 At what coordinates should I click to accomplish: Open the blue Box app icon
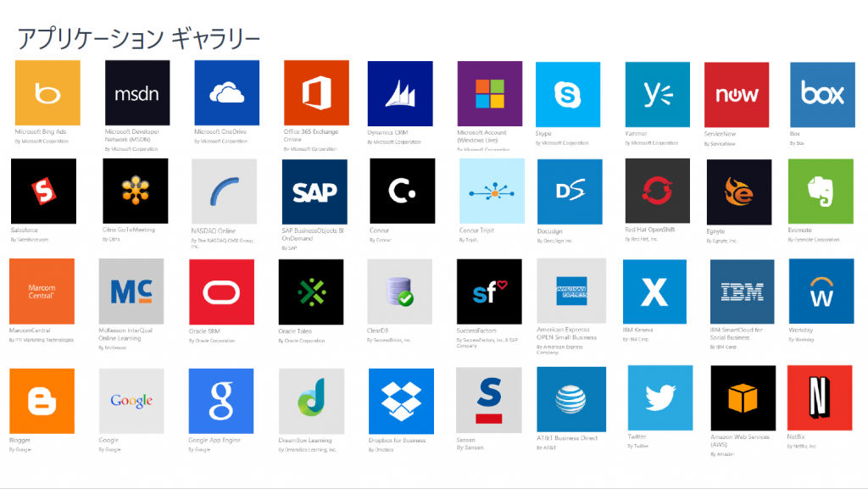coord(822,95)
